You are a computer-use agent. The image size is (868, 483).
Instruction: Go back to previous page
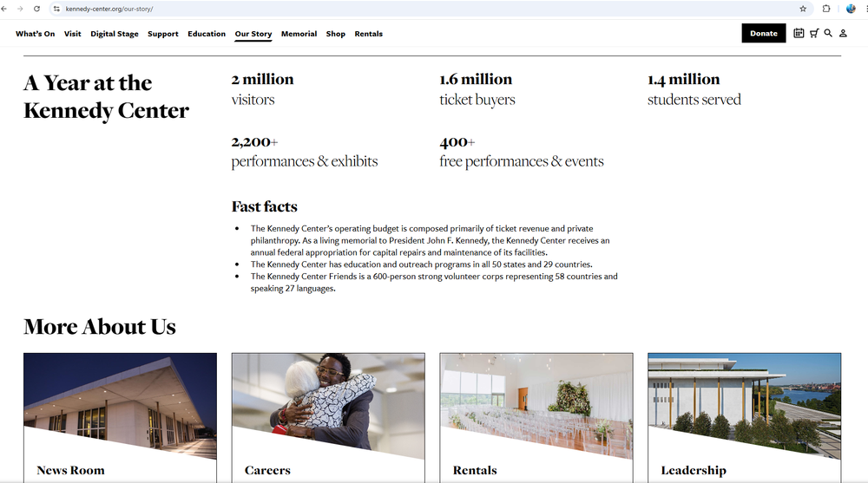click(x=5, y=9)
